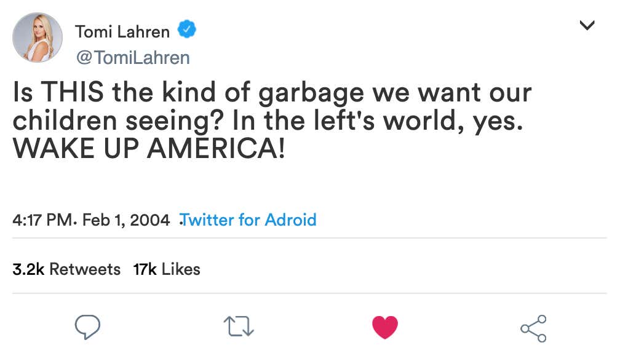Open the profile picture thumbnail
The image size is (620, 364).
click(38, 38)
